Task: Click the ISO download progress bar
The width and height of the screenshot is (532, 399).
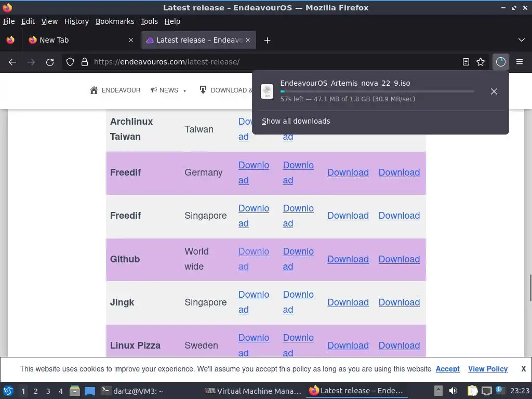Action: pos(377,91)
